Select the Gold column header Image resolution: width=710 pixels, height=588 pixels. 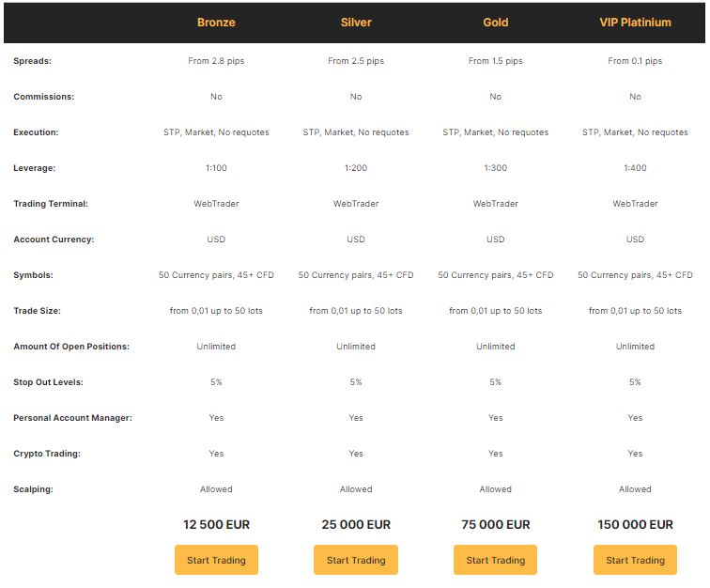[x=495, y=23]
